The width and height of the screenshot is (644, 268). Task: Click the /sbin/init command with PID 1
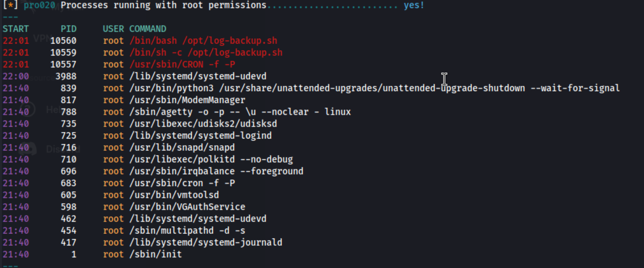[x=156, y=254]
